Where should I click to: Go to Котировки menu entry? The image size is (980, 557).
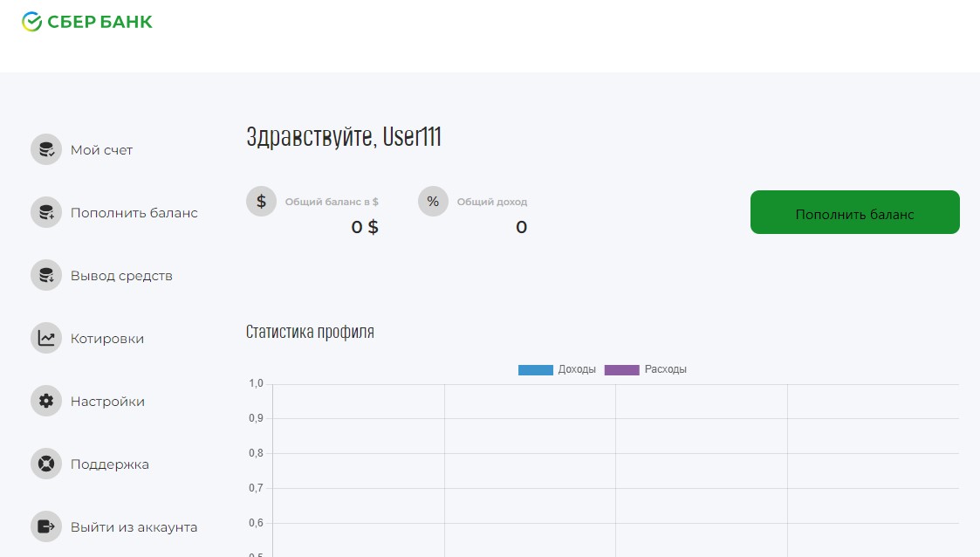pyautogui.click(x=107, y=339)
